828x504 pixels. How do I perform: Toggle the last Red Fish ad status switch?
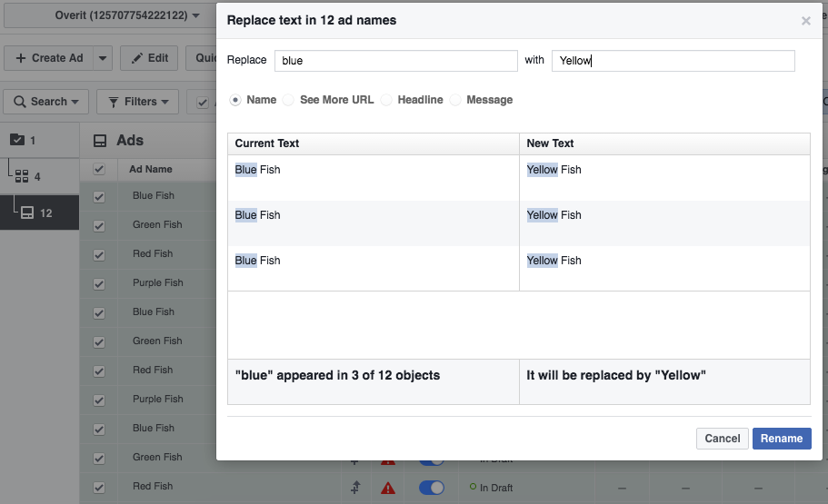click(431, 488)
